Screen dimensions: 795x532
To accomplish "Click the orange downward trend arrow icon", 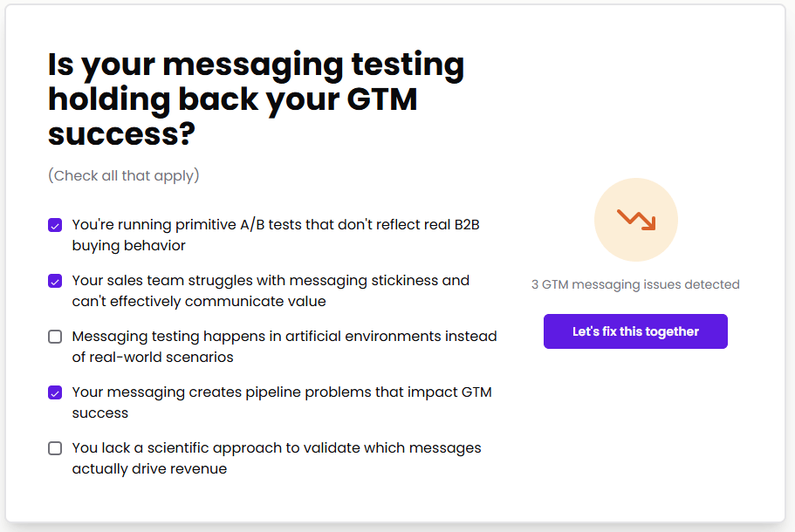I will pos(636,220).
